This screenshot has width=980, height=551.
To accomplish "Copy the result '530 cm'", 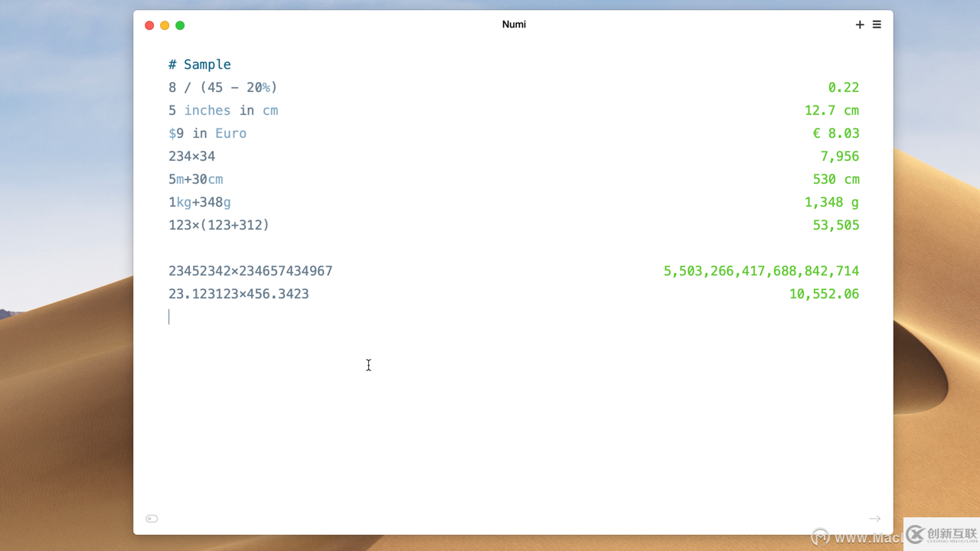I will [x=836, y=179].
